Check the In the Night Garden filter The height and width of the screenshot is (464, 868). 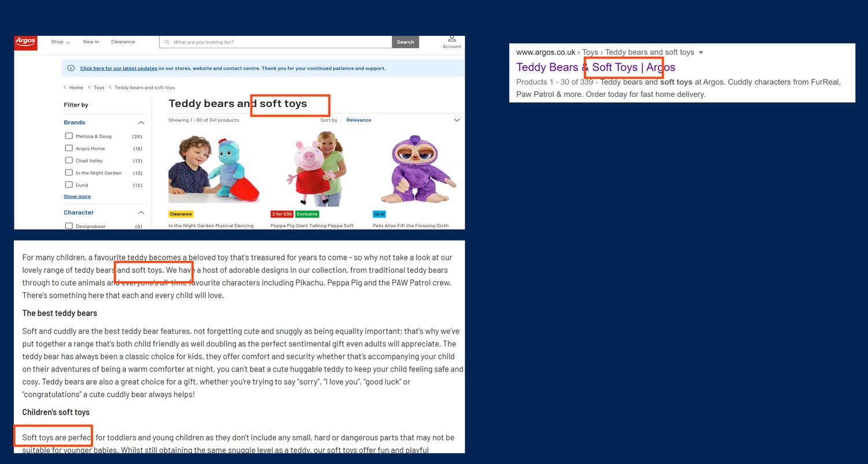pos(69,172)
